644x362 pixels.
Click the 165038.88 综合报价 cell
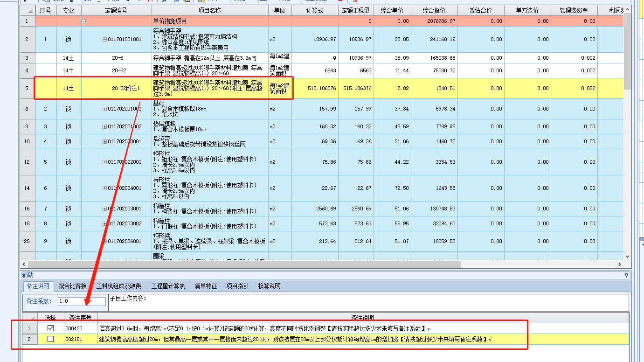[434, 58]
